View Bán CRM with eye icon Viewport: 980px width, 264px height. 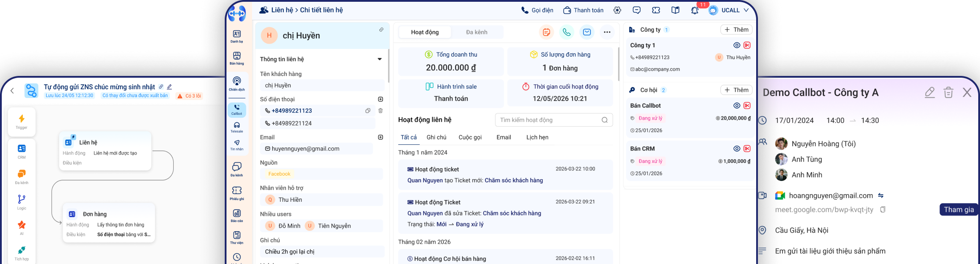(737, 149)
